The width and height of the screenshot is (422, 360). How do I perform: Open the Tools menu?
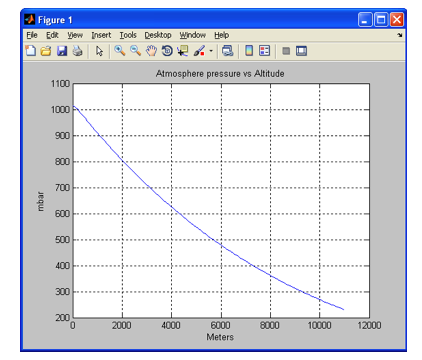(x=128, y=35)
